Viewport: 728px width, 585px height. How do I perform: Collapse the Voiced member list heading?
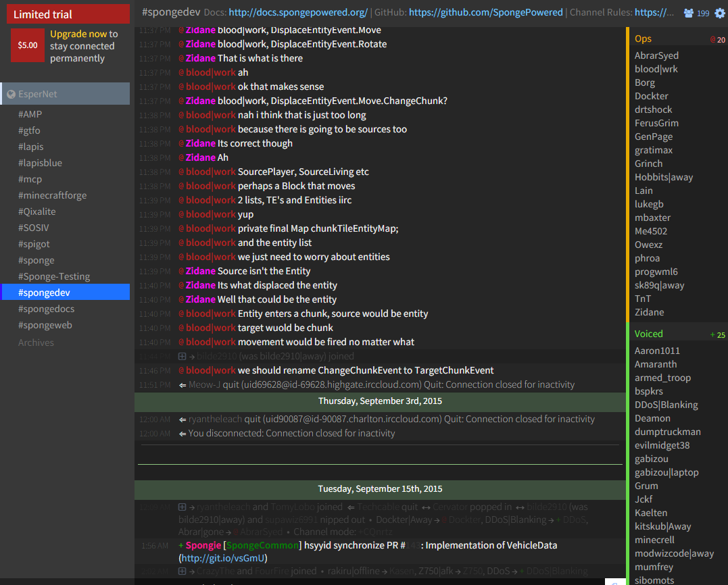click(x=648, y=334)
